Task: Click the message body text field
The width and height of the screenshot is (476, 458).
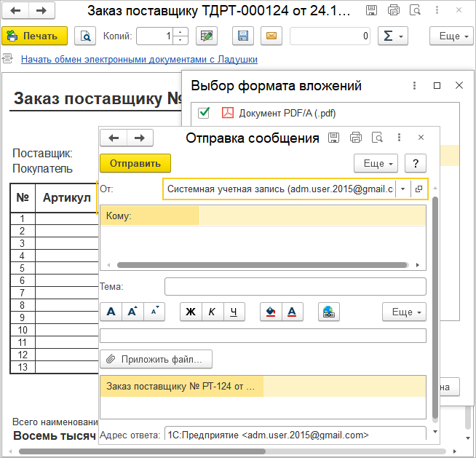Action: [x=263, y=336]
